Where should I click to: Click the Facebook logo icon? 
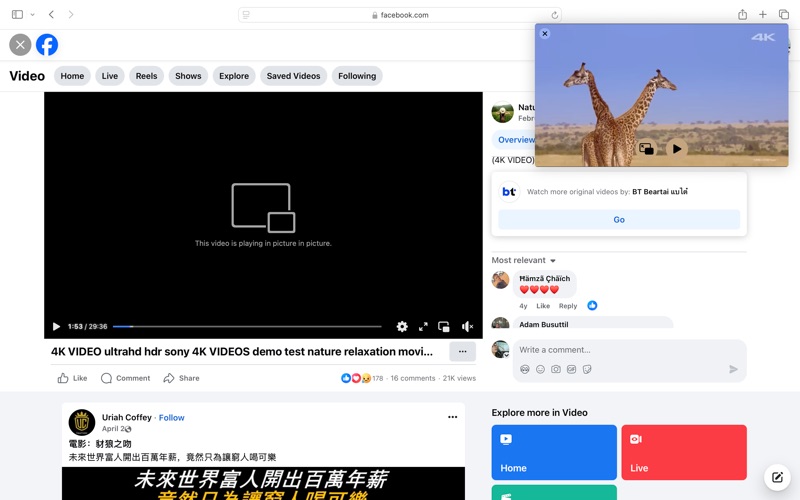47,45
